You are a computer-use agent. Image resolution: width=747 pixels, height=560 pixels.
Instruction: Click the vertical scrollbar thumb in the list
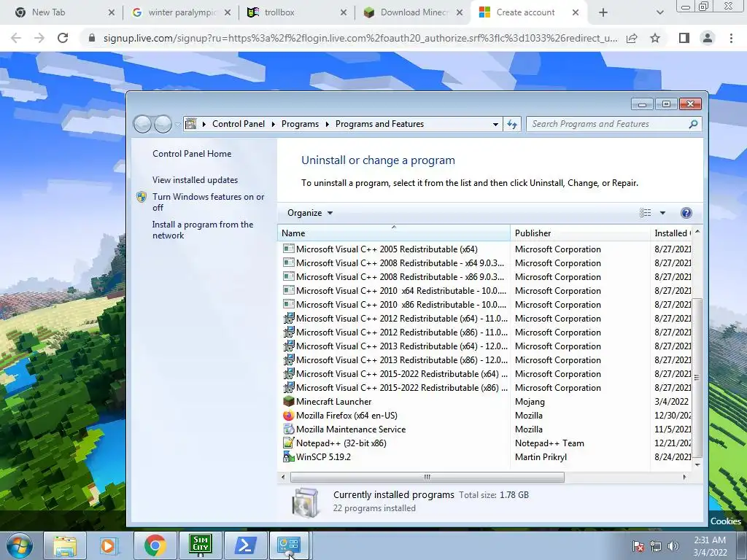(697, 378)
